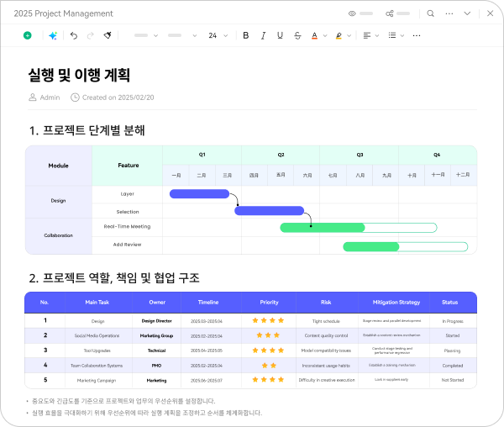The height and width of the screenshot is (427, 504).
Task: Click the Completed status cell
Action: point(453,366)
